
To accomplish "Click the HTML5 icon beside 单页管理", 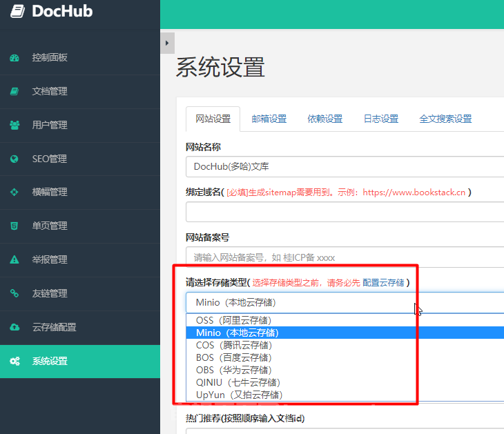I will point(14,226).
